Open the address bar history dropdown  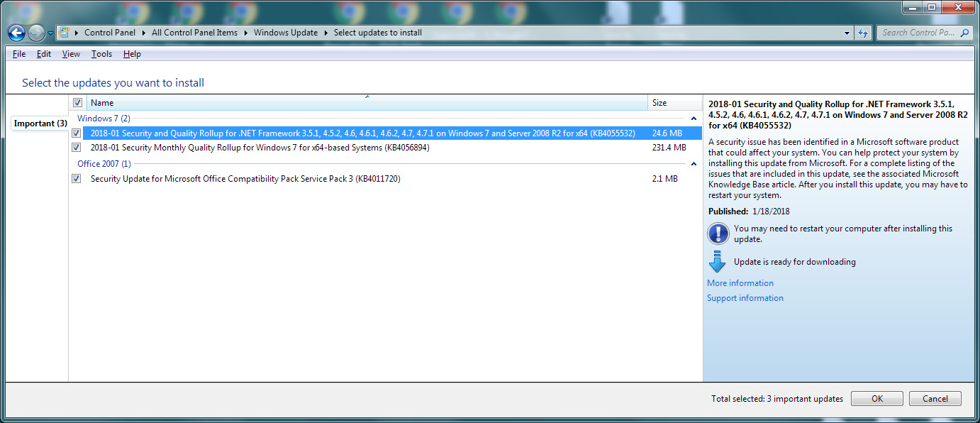847,33
